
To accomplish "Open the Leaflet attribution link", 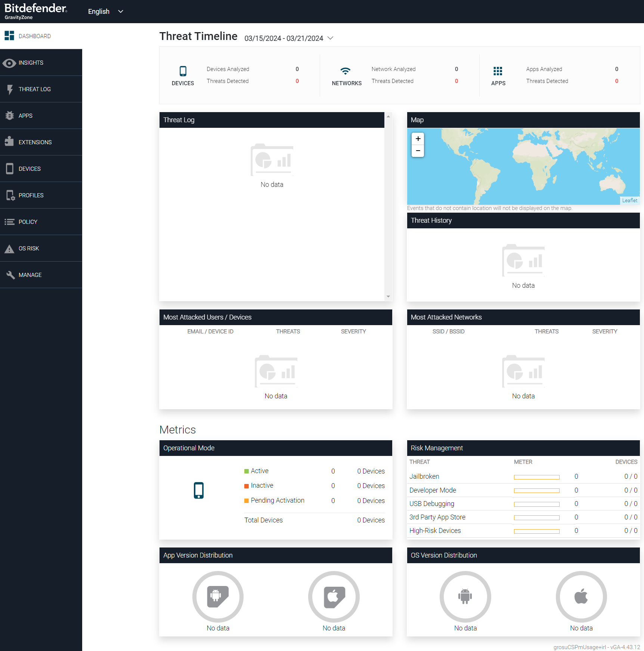I will click(629, 200).
